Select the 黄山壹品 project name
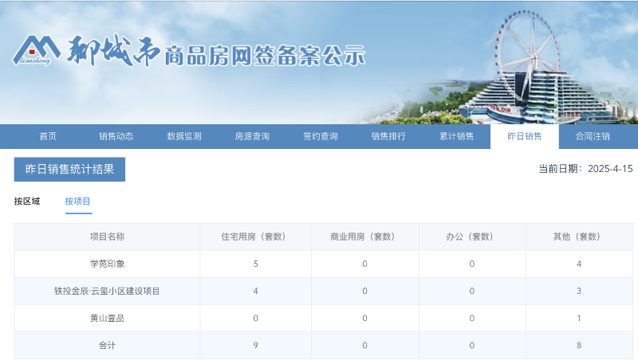The height and width of the screenshot is (364, 638). 107,319
